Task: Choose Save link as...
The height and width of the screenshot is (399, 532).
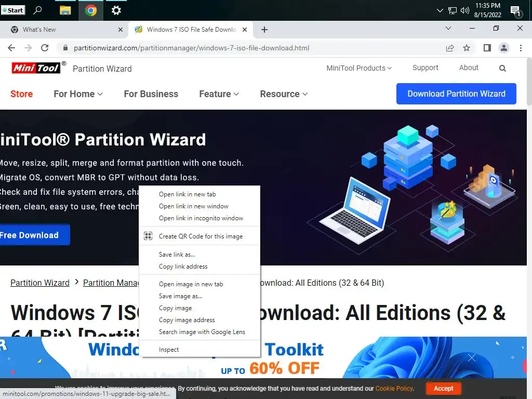Action: click(199, 254)
